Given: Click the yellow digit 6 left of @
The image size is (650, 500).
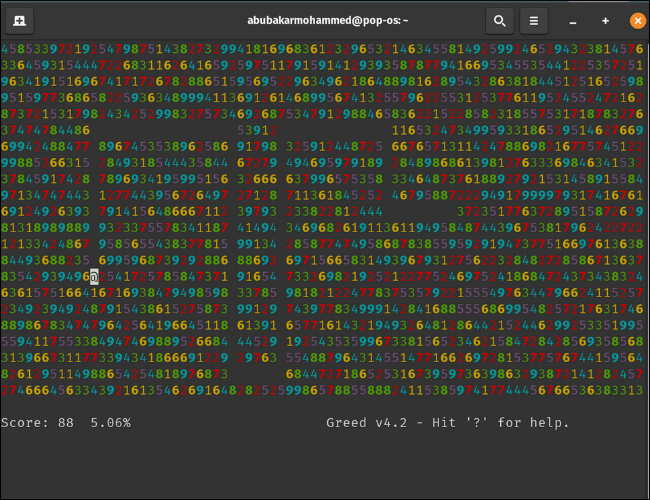Looking at the screenshot, I should (x=86, y=275).
